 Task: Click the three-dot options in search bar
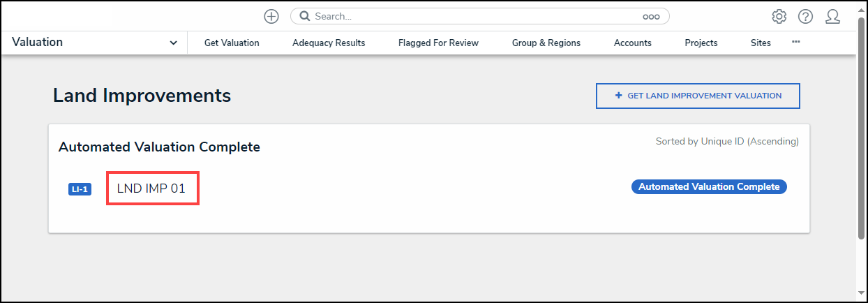coord(651,16)
